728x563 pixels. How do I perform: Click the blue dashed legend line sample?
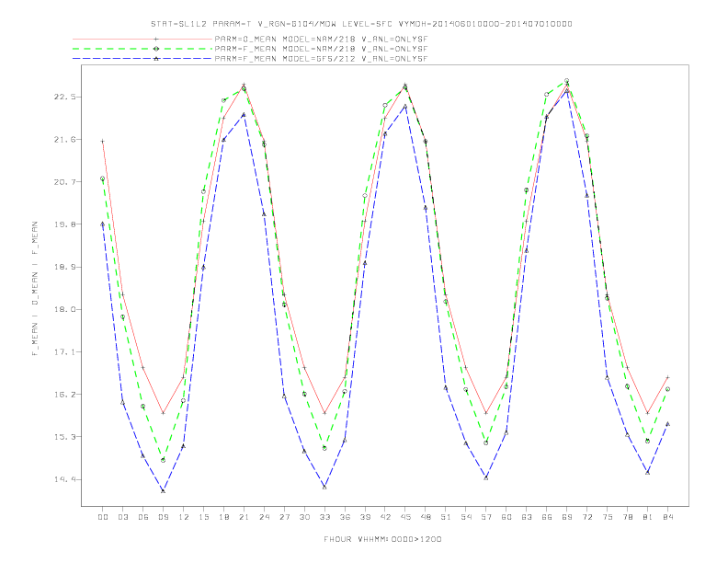click(x=142, y=59)
